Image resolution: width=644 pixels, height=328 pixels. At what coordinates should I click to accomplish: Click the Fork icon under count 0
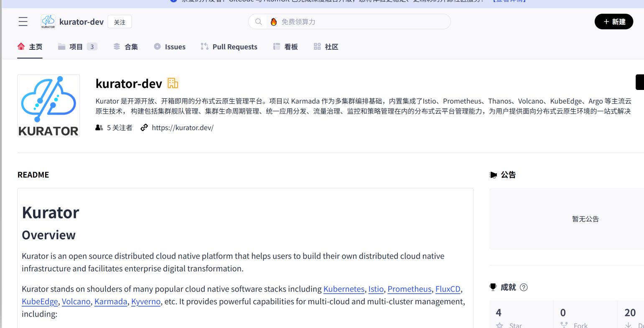click(564, 325)
